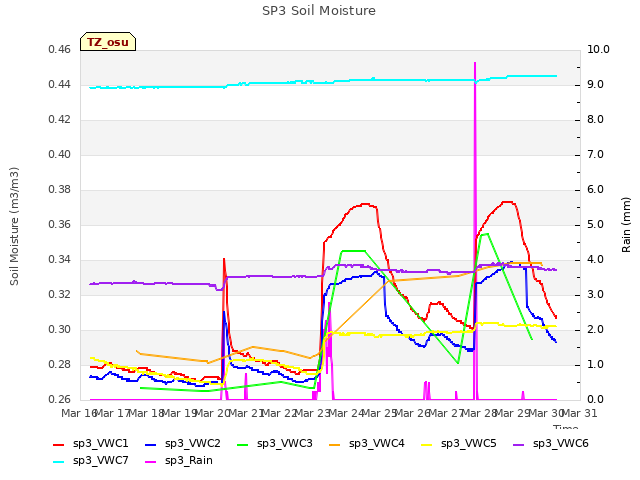
Task: Click the Mar 24 date label
Action: [x=346, y=414]
